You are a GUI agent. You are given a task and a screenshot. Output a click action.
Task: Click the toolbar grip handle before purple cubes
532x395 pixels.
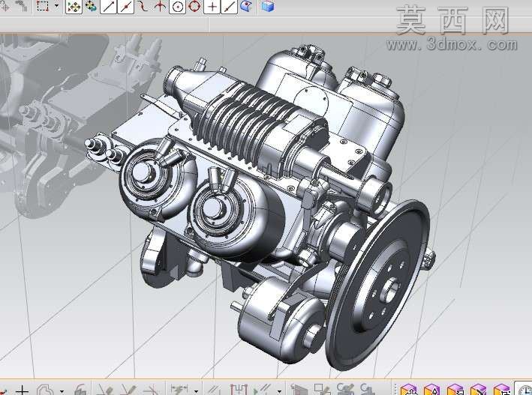pos(395,389)
